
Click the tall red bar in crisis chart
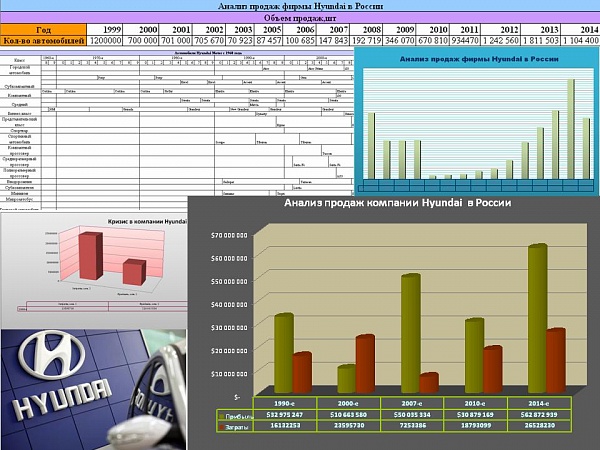click(x=91, y=256)
